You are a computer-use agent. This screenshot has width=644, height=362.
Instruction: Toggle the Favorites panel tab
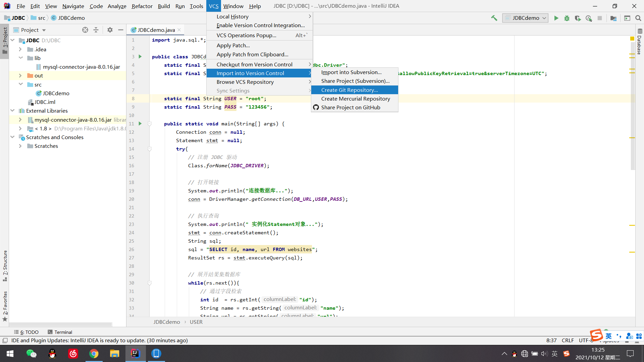[x=4, y=307]
